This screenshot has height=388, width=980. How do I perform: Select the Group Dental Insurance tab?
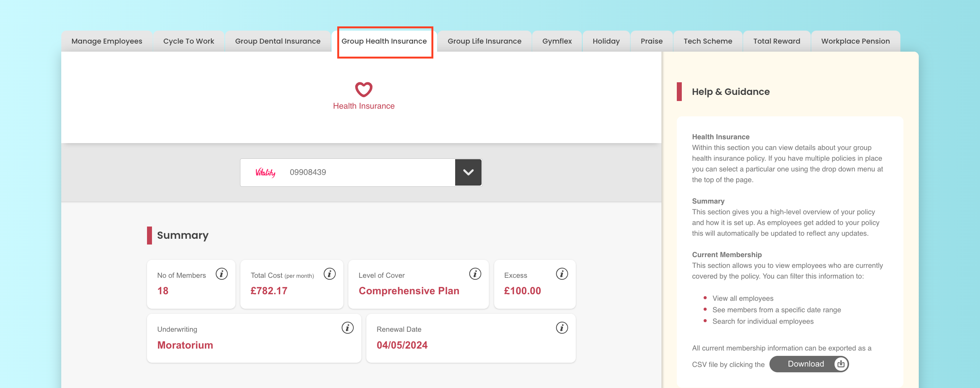pos(278,41)
